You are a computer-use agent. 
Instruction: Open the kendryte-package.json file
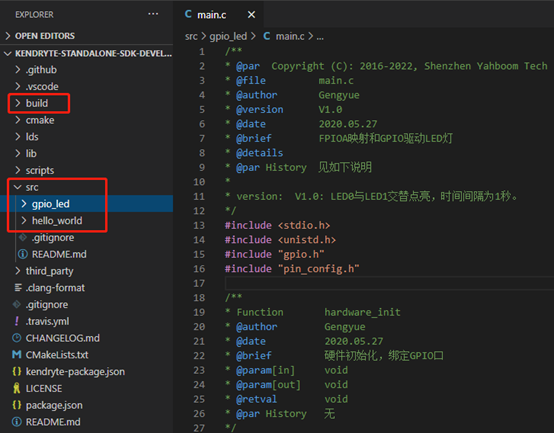click(75, 372)
